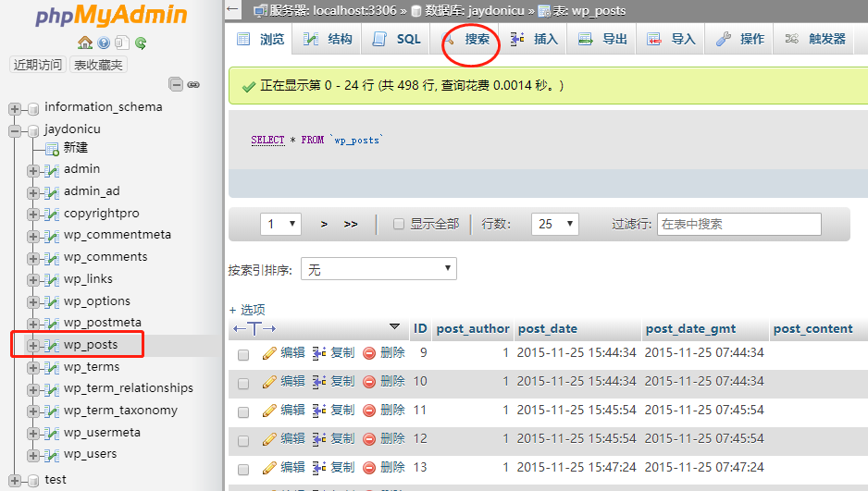This screenshot has width=868, height=491.
Task: Open the 插入 insert tab
Action: [534, 39]
